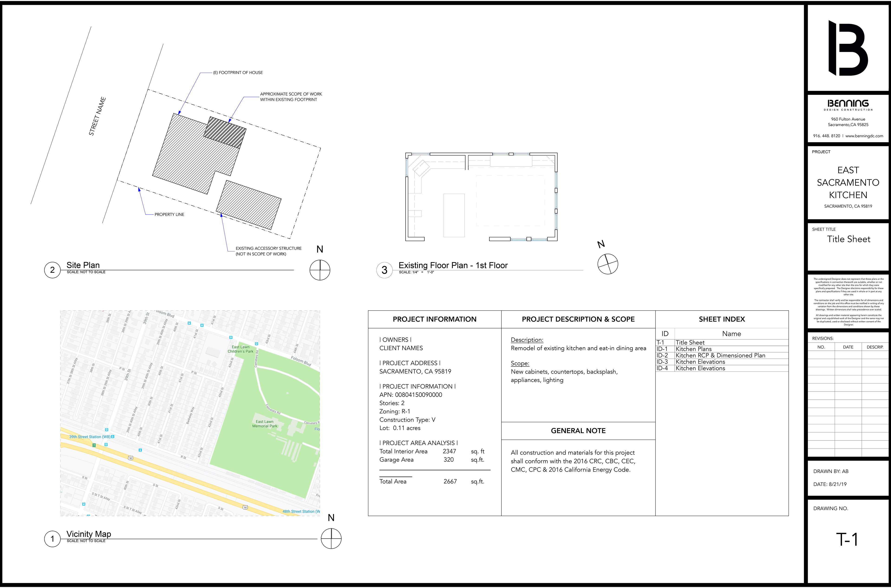Select the ID-3 Kitchen Elevations row
891x588 pixels.
[x=721, y=362]
